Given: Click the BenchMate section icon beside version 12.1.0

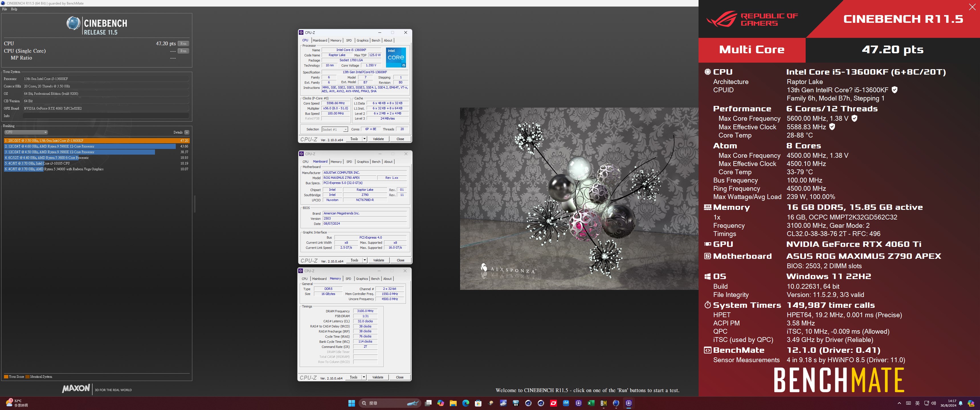Looking at the screenshot, I should coord(708,350).
